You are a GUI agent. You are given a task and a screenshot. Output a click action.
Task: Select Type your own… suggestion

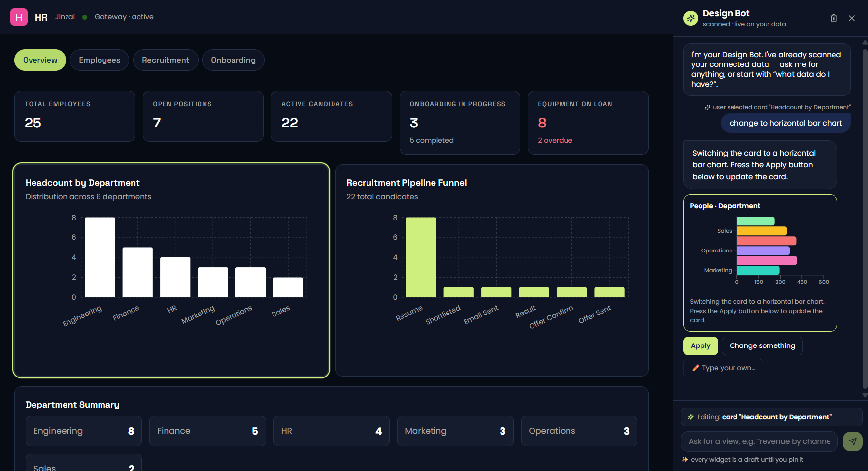pyautogui.click(x=723, y=368)
